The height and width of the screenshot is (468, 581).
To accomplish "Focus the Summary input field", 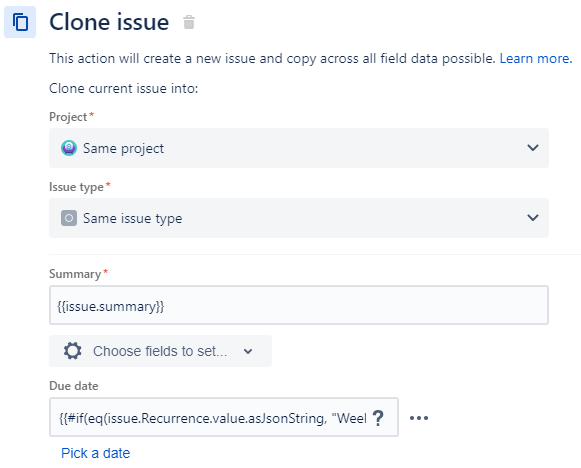I will click(x=299, y=305).
